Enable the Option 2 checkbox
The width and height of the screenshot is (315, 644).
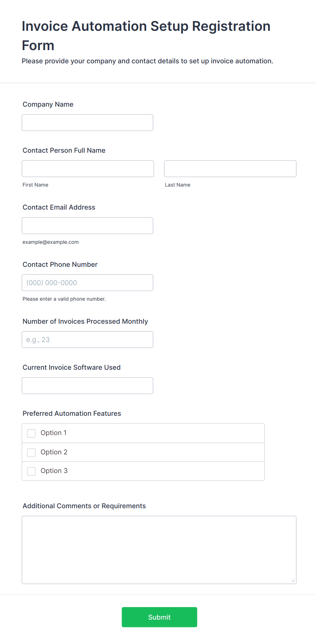coord(31,452)
